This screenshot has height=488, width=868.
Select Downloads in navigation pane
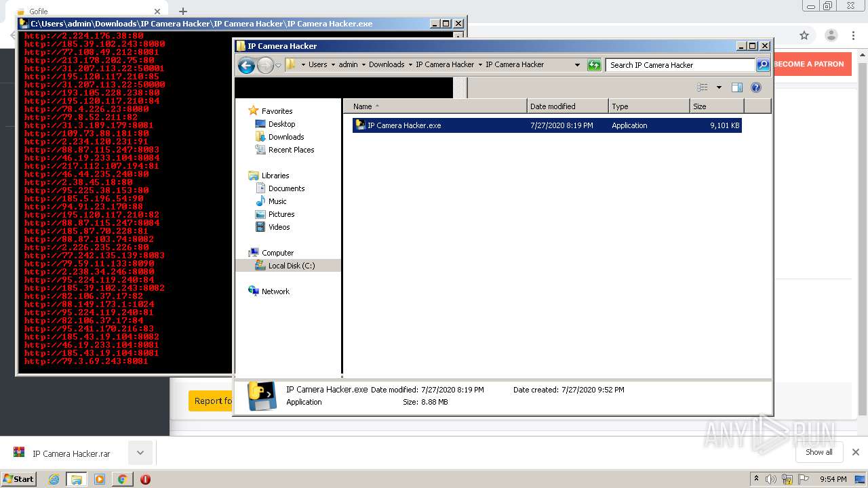(x=285, y=137)
